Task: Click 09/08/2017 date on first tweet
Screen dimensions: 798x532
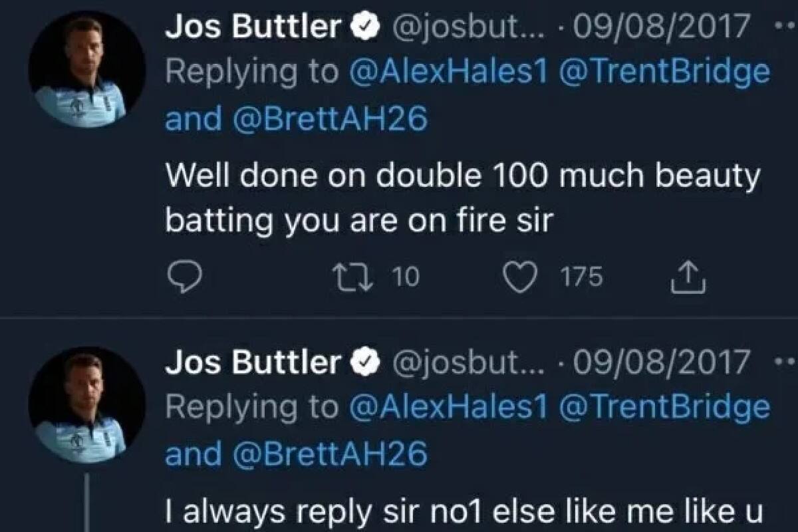Action: pyautogui.click(x=664, y=28)
